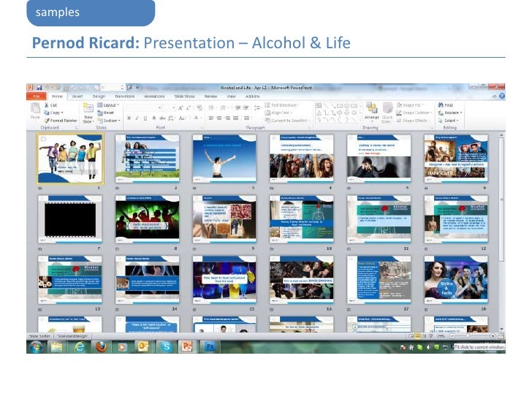
Task: Open the File tab
Action: 37,96
